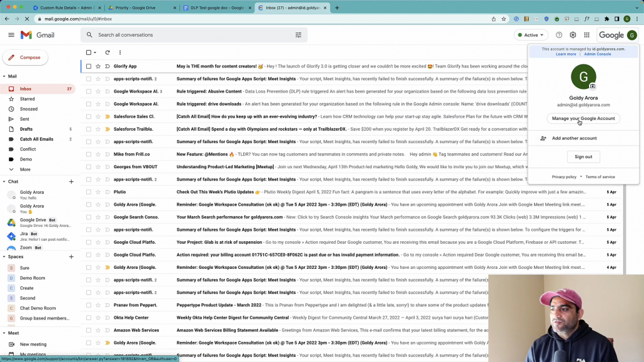Switch to the Priority - Google Drive tab
644x362 pixels.
click(x=142, y=8)
